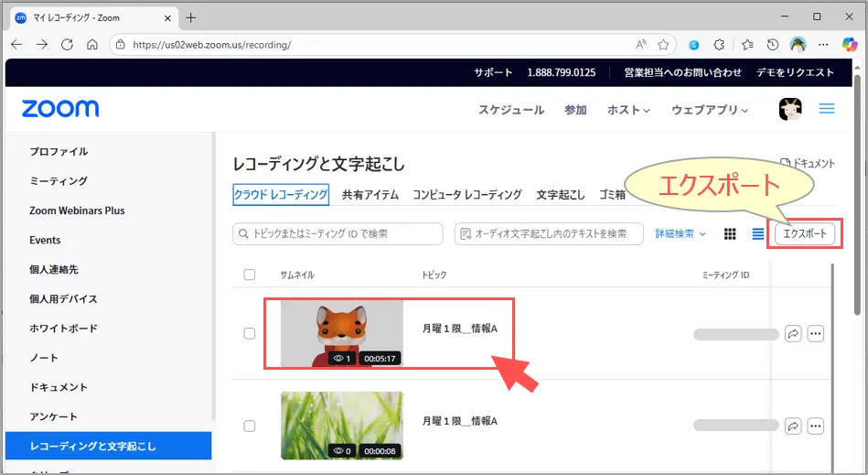The height and width of the screenshot is (475, 868).
Task: Check the box for the fox thumbnail recording
Action: (x=250, y=333)
